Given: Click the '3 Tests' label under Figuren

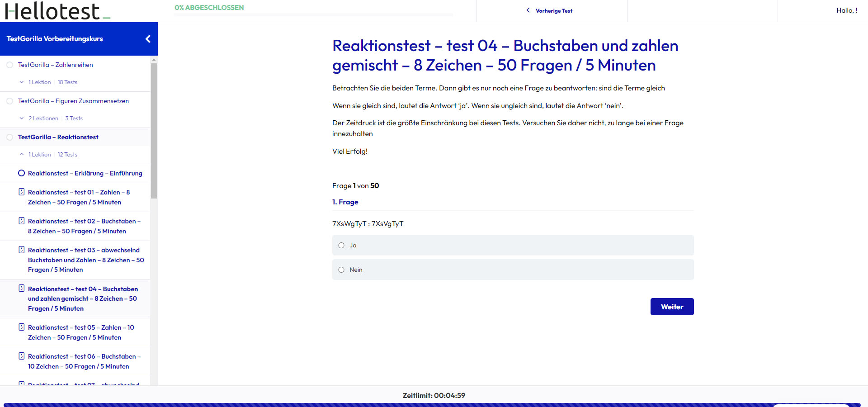Looking at the screenshot, I should click(74, 118).
